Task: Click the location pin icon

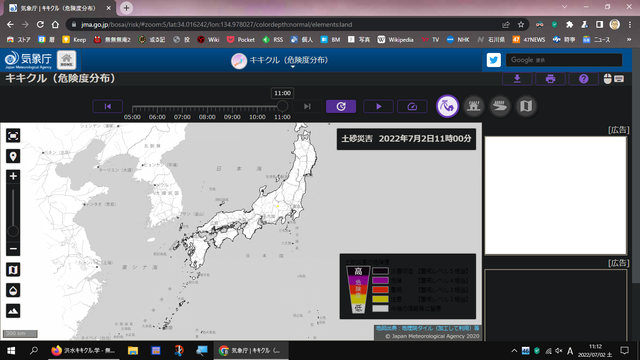Action: pyautogui.click(x=13, y=156)
